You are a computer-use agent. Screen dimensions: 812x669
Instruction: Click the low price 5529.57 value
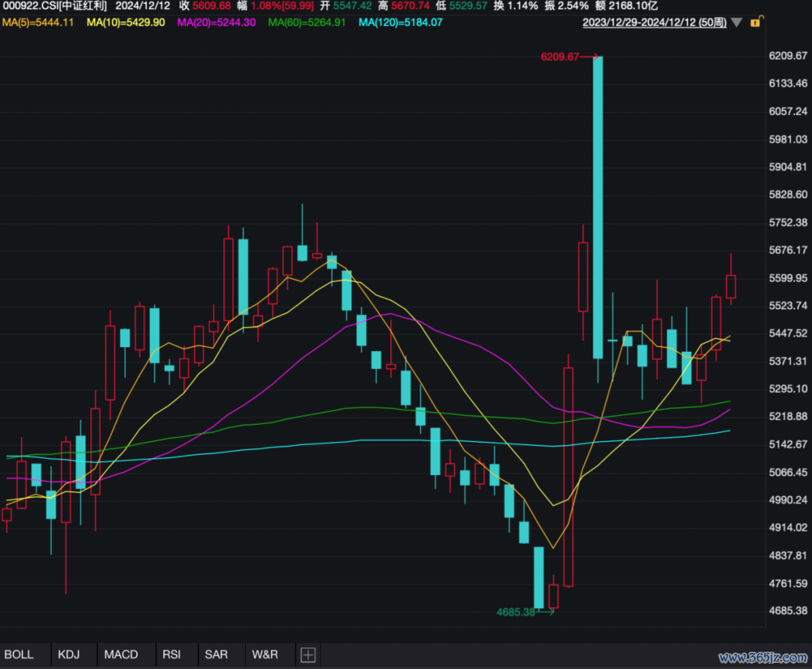point(468,6)
